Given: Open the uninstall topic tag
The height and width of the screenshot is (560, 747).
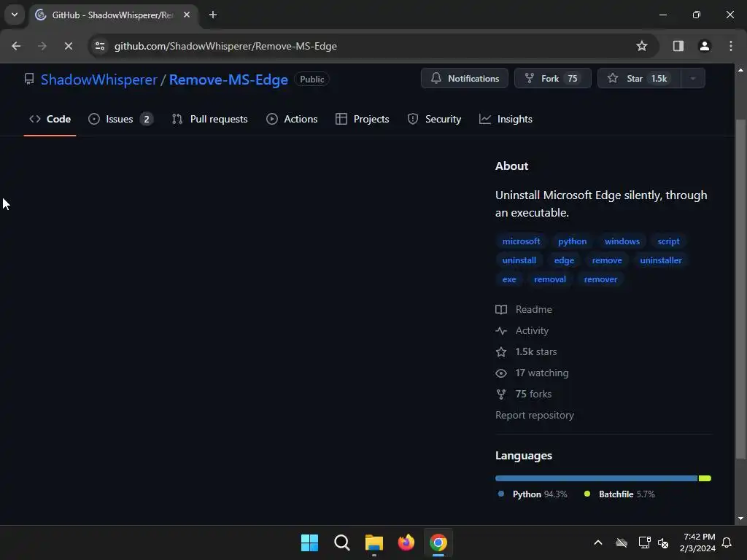Looking at the screenshot, I should [519, 260].
